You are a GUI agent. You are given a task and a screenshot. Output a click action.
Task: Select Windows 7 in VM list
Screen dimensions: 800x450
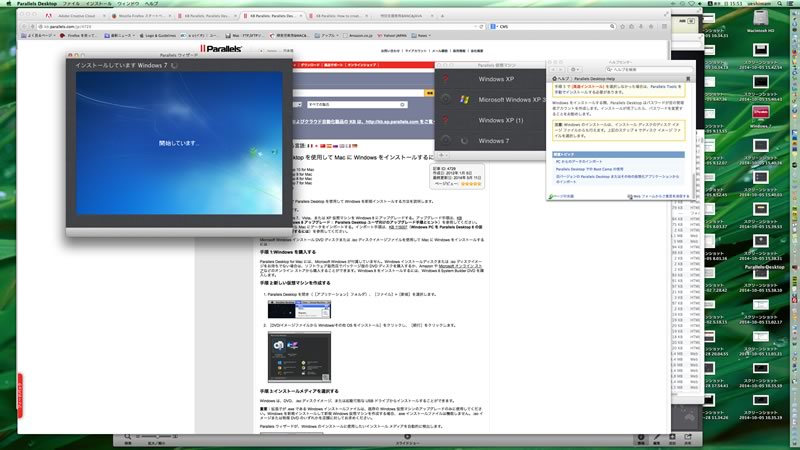(490, 140)
